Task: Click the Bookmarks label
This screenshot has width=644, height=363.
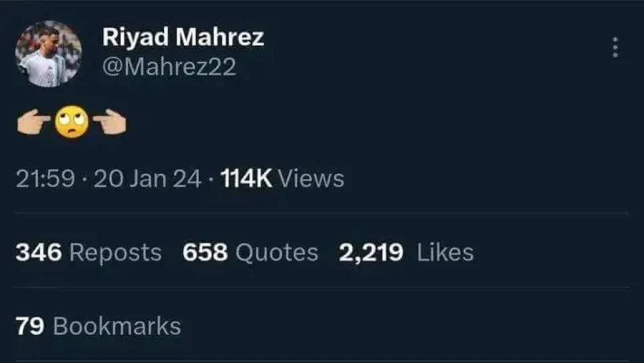Action: pyautogui.click(x=117, y=326)
